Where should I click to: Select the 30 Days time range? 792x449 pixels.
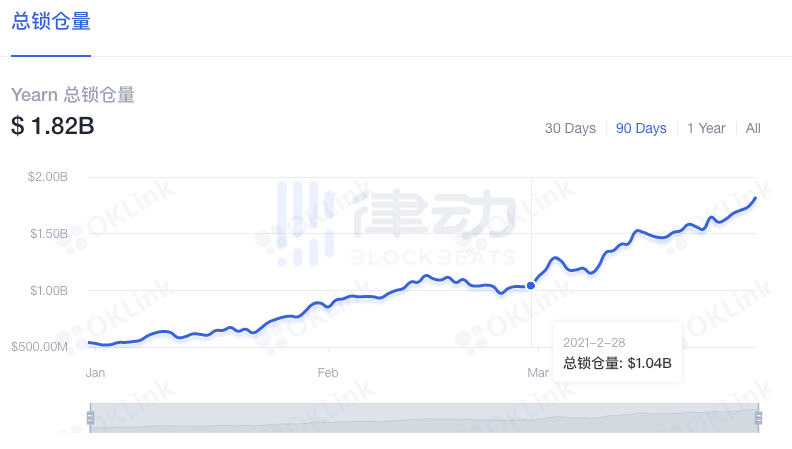coord(570,128)
